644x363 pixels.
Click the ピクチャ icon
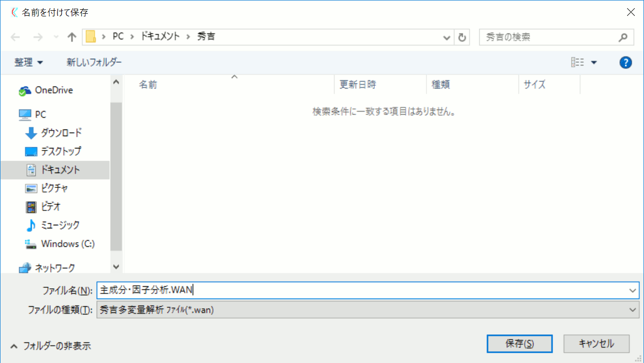coord(31,188)
